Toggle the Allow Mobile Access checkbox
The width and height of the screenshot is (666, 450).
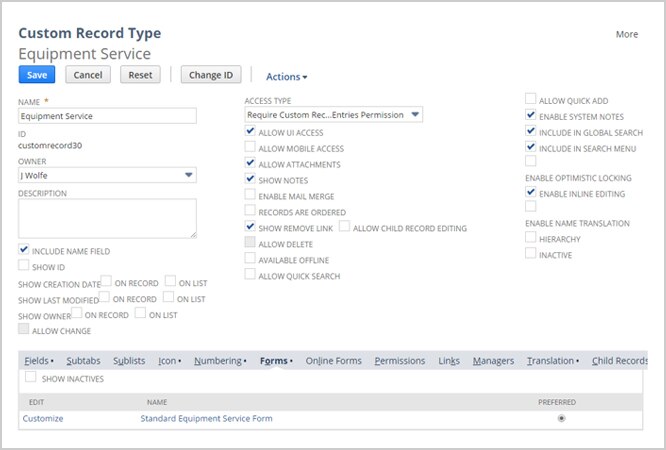click(250, 147)
